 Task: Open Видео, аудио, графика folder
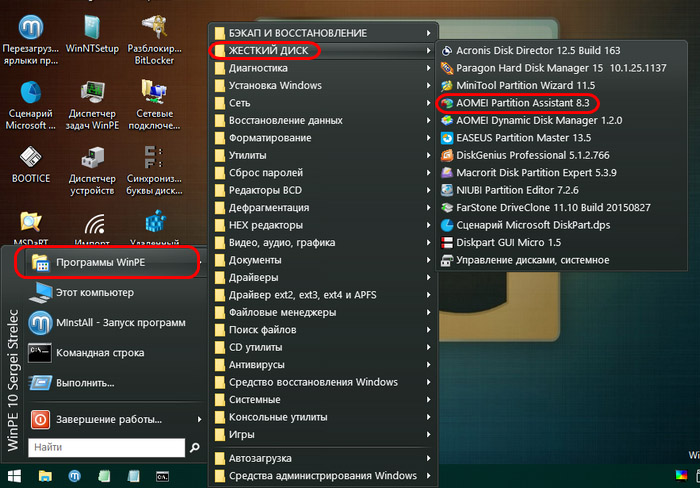323,242
